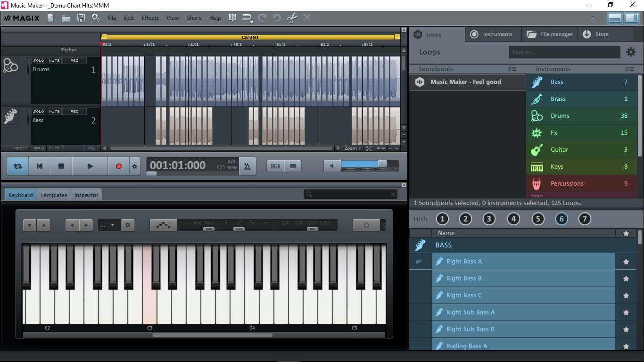Viewport: 644px width, 362px height.
Task: Click the help info speech-bubble icon
Action: coord(232,18)
